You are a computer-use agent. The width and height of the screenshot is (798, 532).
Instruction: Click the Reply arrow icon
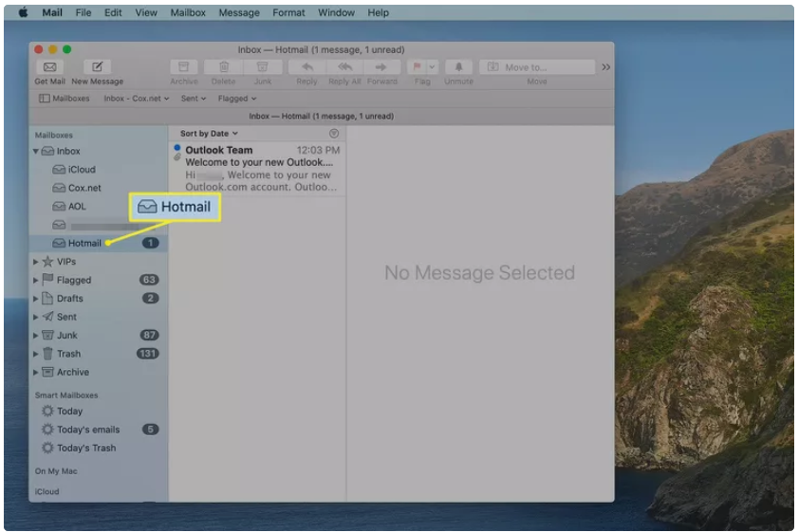[x=306, y=67]
